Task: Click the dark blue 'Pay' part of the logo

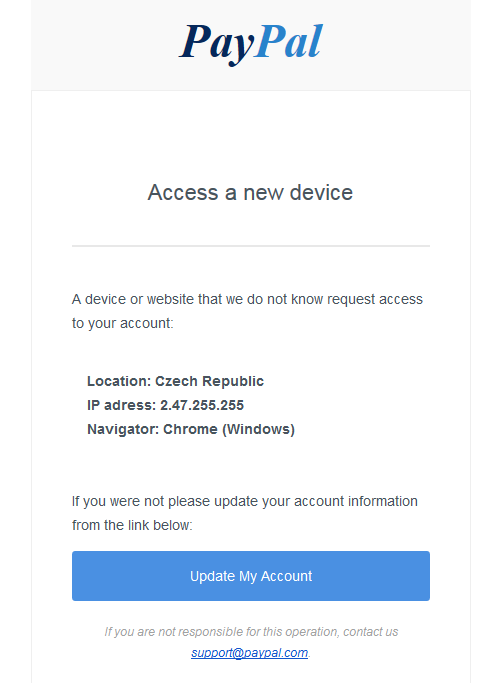Action: (217, 44)
